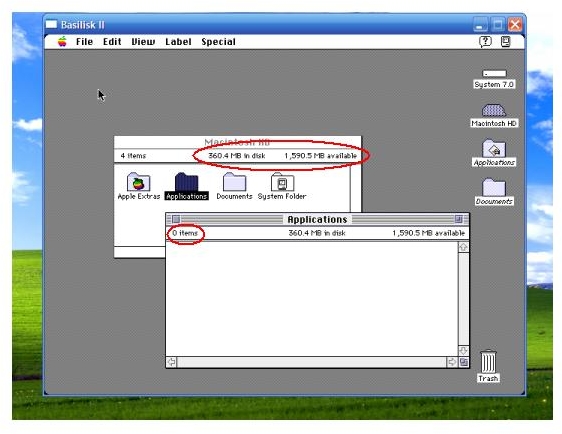Click the Balloon Help question mark icon
The image size is (562, 434).
tap(485, 42)
